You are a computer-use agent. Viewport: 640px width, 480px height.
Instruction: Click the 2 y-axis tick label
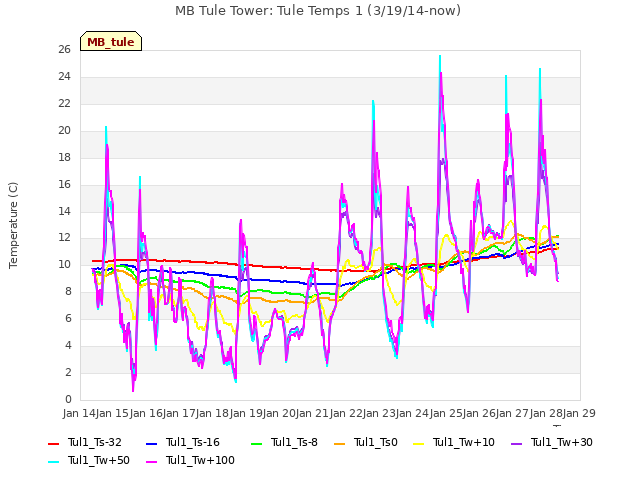68,372
